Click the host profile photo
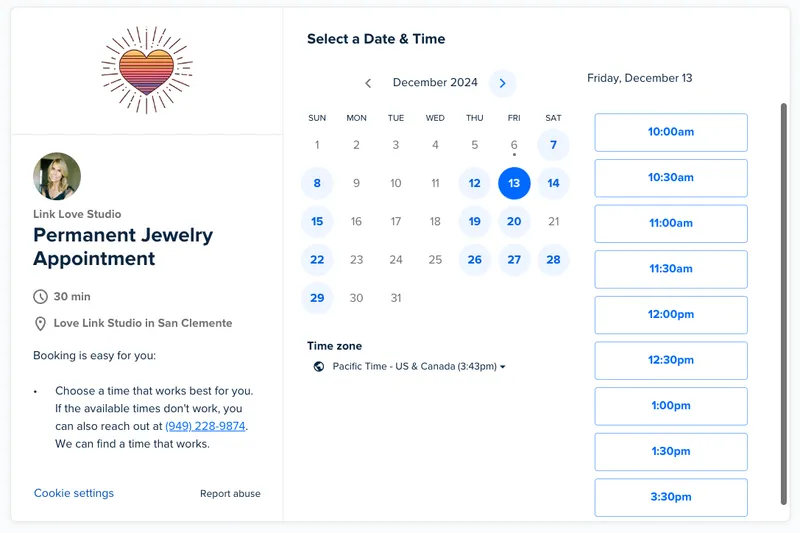800x533 pixels. coord(57,176)
